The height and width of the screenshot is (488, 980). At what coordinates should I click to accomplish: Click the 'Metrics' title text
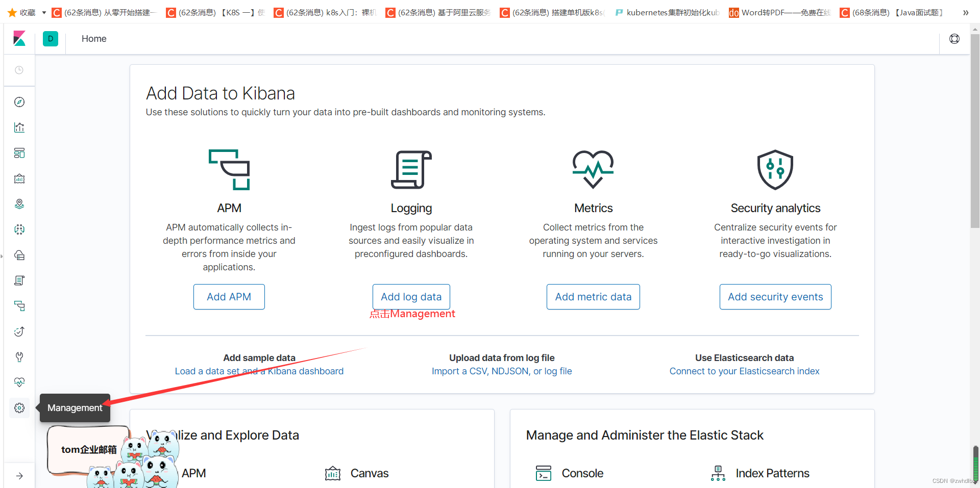(x=593, y=208)
